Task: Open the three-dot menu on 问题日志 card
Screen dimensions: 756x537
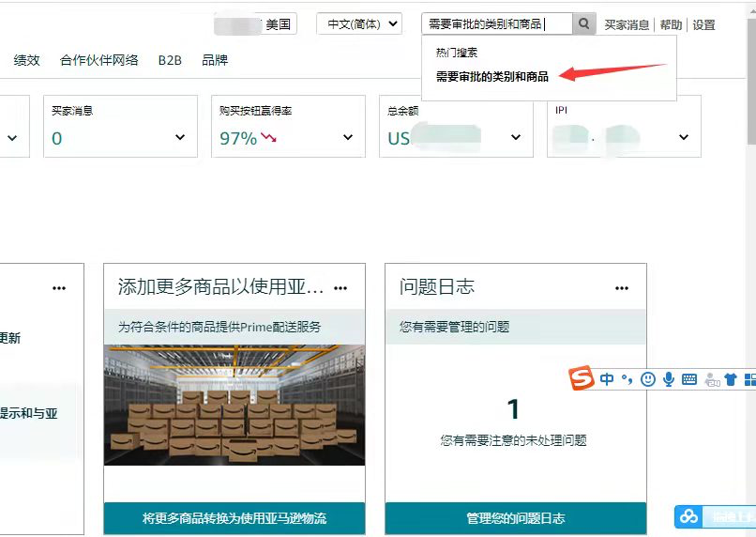Action: click(x=622, y=288)
